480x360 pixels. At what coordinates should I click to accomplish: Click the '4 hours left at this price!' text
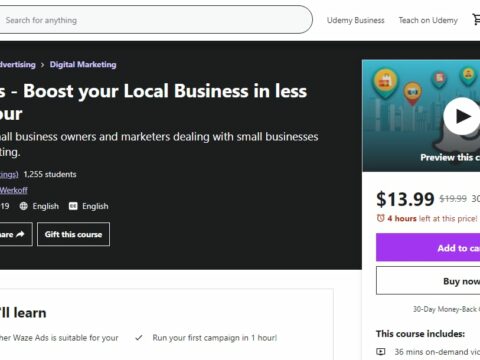432,218
